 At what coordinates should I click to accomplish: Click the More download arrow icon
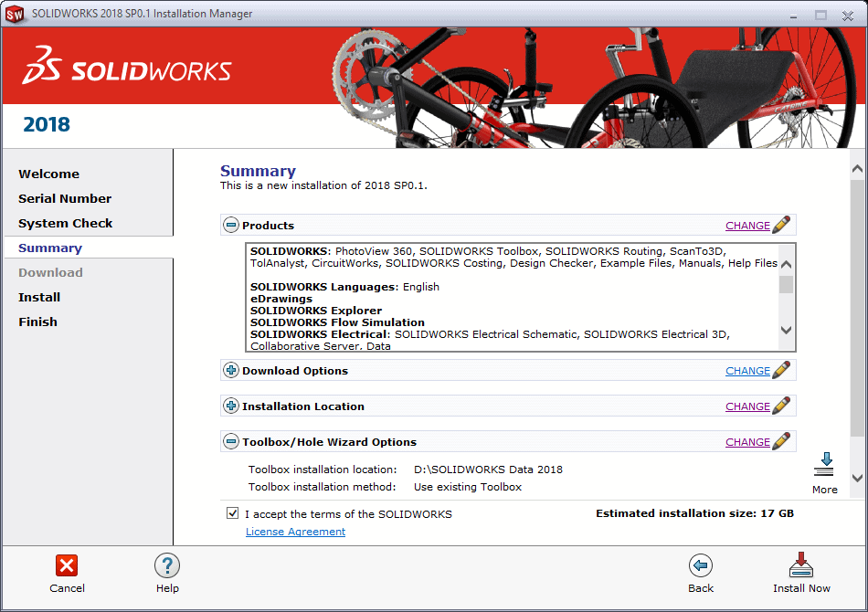pyautogui.click(x=824, y=465)
